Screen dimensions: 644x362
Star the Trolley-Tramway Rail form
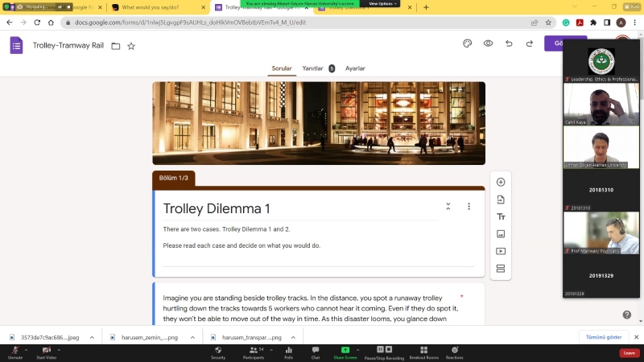point(131,46)
